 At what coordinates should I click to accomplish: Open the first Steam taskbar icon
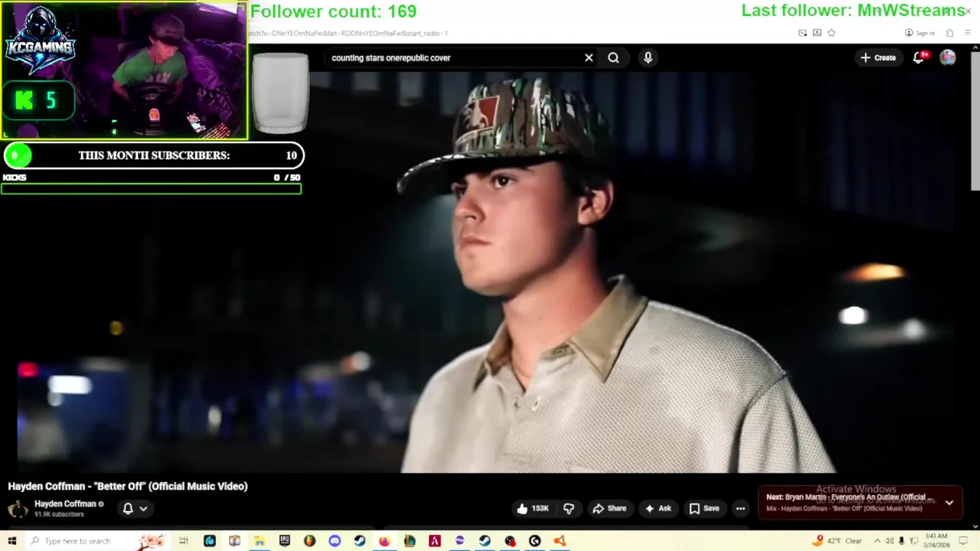click(359, 541)
